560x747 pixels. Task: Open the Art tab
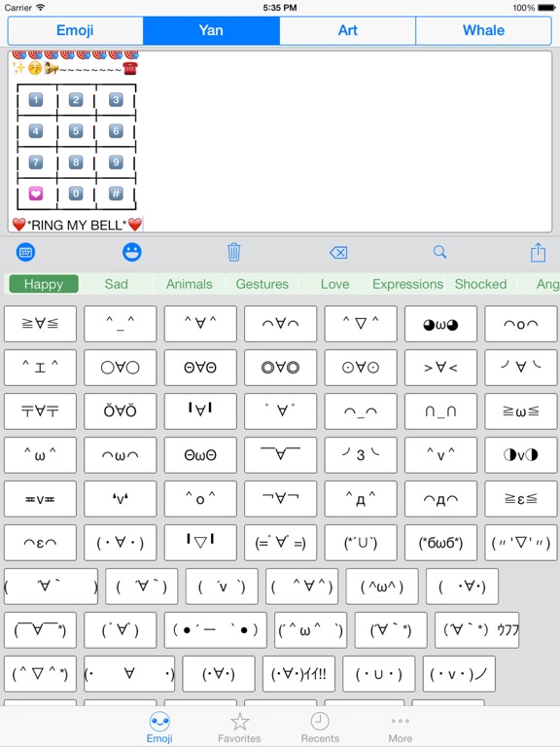coord(348,30)
